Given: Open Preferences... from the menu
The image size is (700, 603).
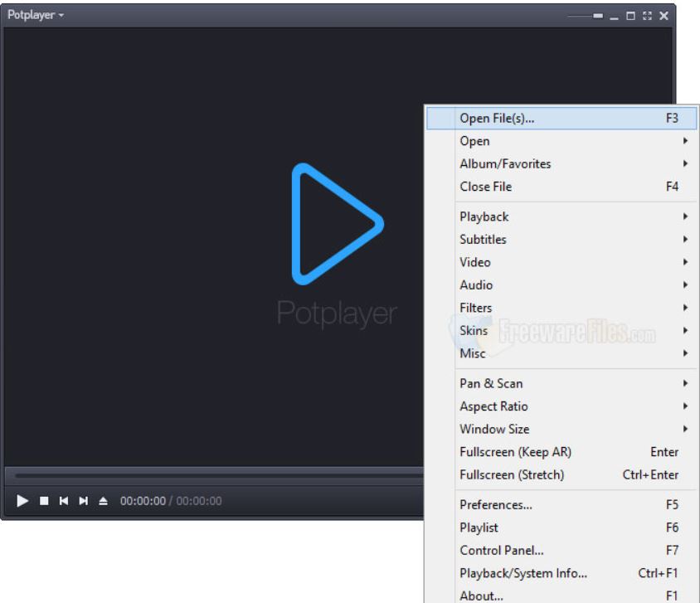Looking at the screenshot, I should (561, 505).
